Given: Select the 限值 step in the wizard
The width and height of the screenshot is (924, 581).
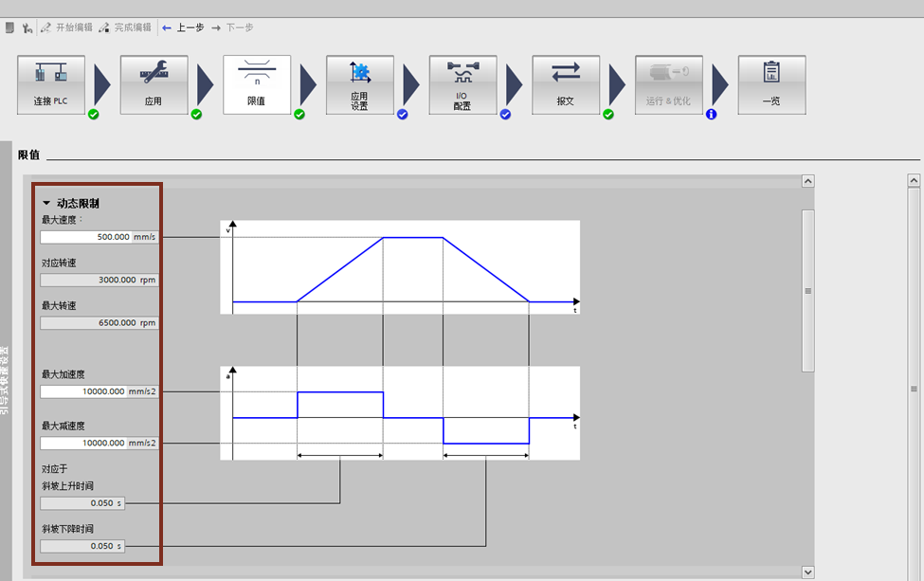Looking at the screenshot, I should pyautogui.click(x=256, y=85).
